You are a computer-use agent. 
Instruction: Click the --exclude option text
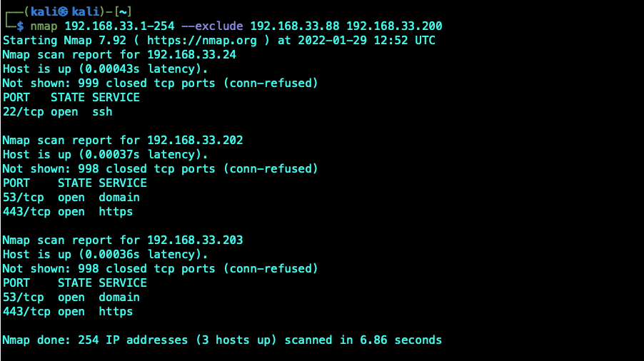pos(212,26)
